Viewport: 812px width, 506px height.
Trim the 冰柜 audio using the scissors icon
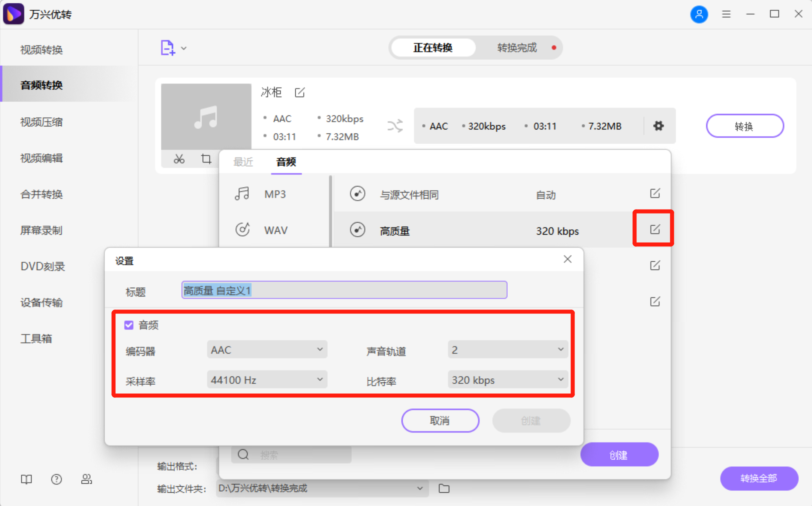179,159
